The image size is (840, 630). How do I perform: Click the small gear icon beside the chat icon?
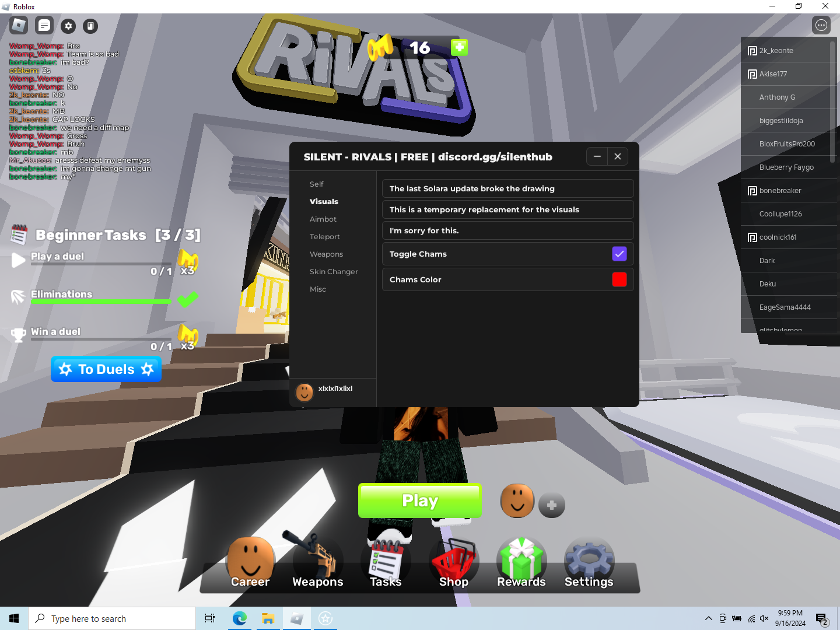click(69, 26)
